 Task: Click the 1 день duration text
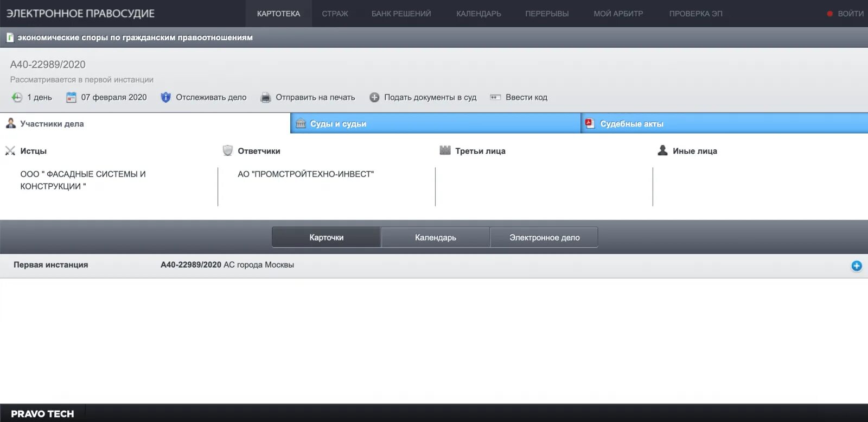[x=40, y=97]
